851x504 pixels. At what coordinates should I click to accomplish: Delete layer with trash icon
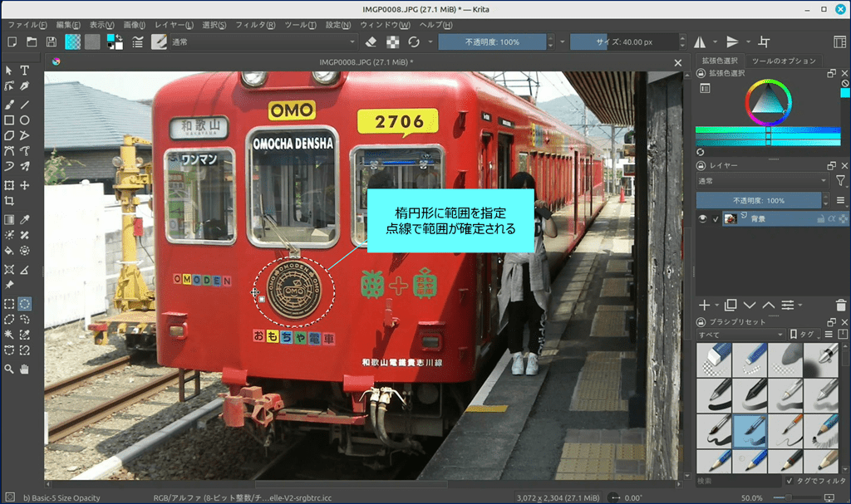[840, 306]
